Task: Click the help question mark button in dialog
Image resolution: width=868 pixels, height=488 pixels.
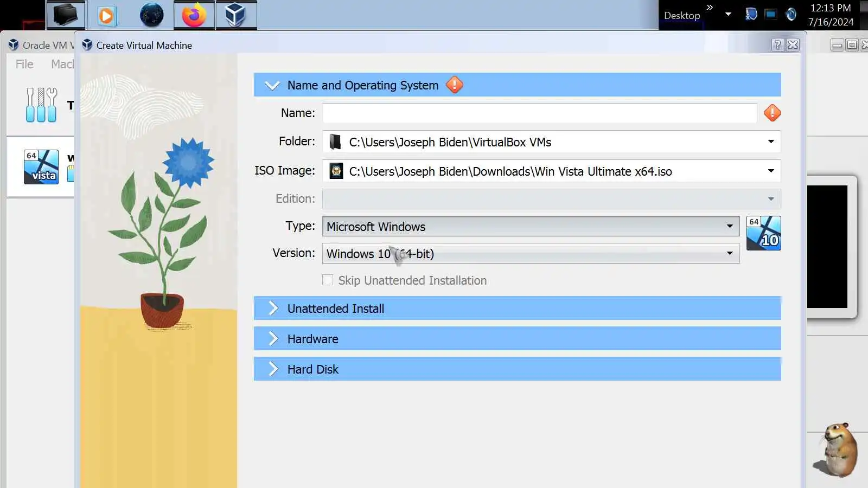Action: (778, 45)
